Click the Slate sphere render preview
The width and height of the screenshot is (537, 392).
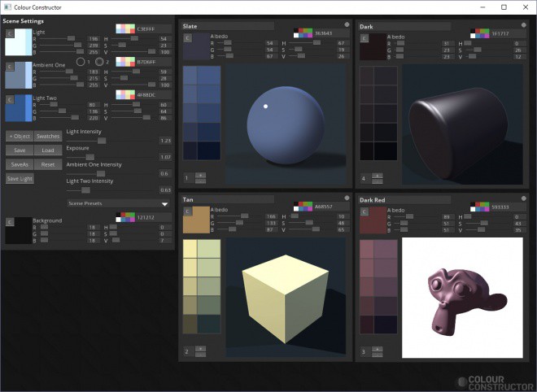coord(286,125)
